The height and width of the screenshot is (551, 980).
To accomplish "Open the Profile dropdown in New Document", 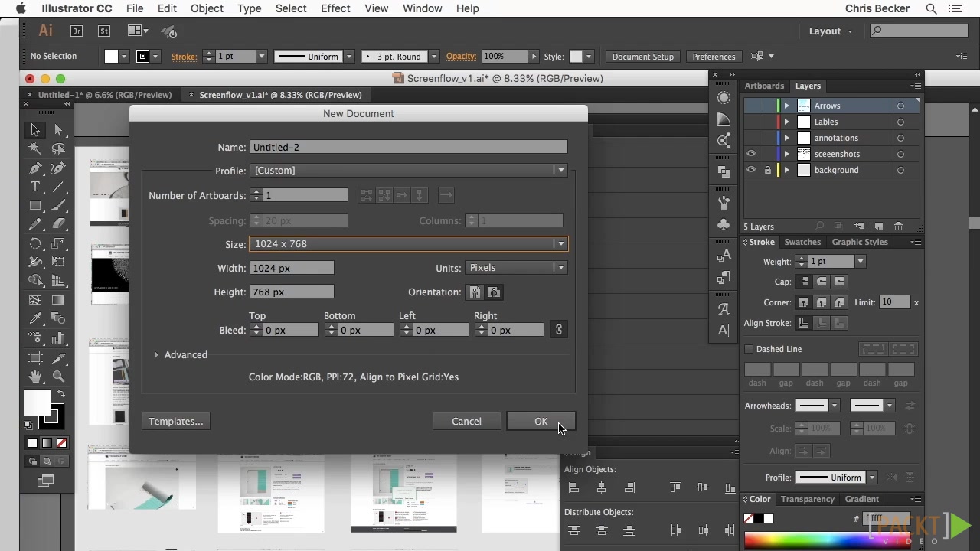I will tap(409, 171).
